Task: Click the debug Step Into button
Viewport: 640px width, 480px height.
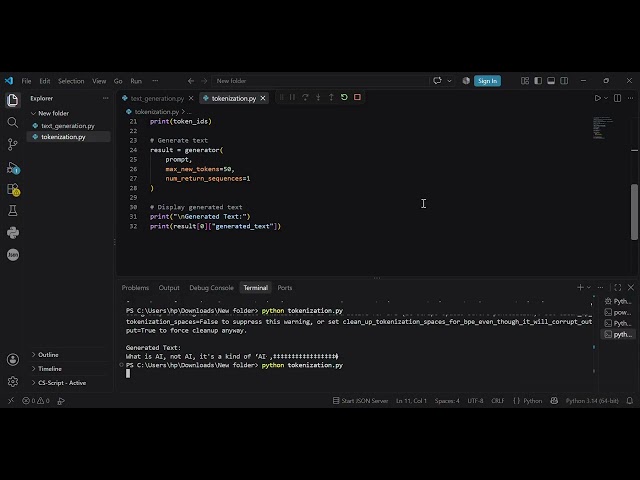Action: point(318,97)
